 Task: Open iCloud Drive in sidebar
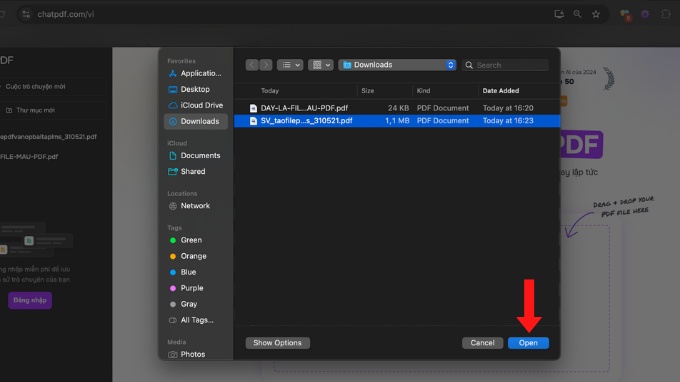(x=196, y=105)
